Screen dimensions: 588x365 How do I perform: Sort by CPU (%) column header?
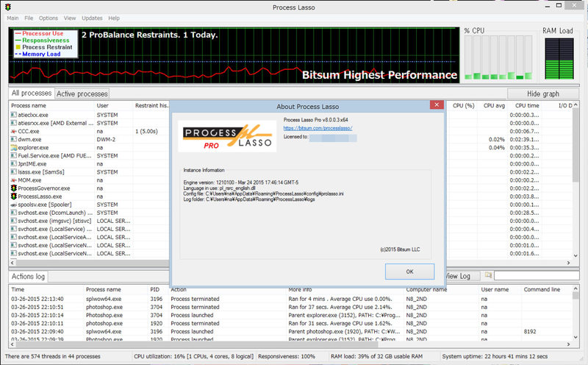pyautogui.click(x=463, y=105)
